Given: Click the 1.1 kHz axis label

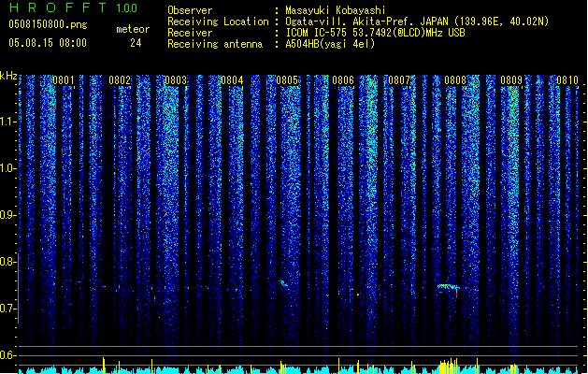Looking at the screenshot, I should (7, 122).
